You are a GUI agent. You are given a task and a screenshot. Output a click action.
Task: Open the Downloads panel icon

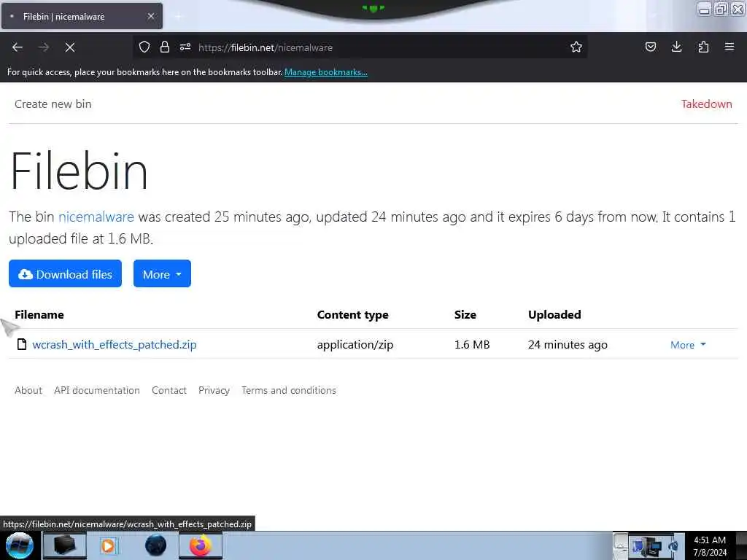click(x=676, y=47)
